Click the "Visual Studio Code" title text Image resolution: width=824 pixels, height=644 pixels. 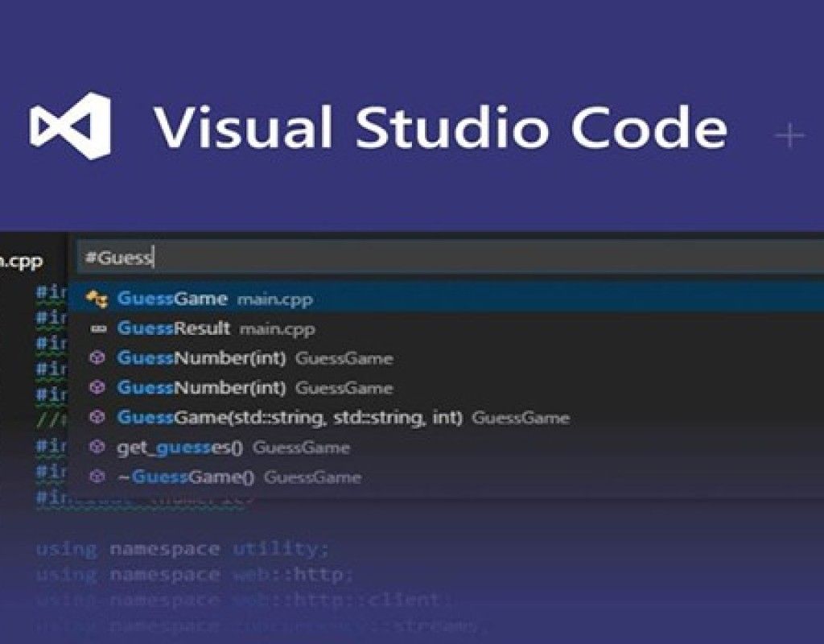point(440,129)
